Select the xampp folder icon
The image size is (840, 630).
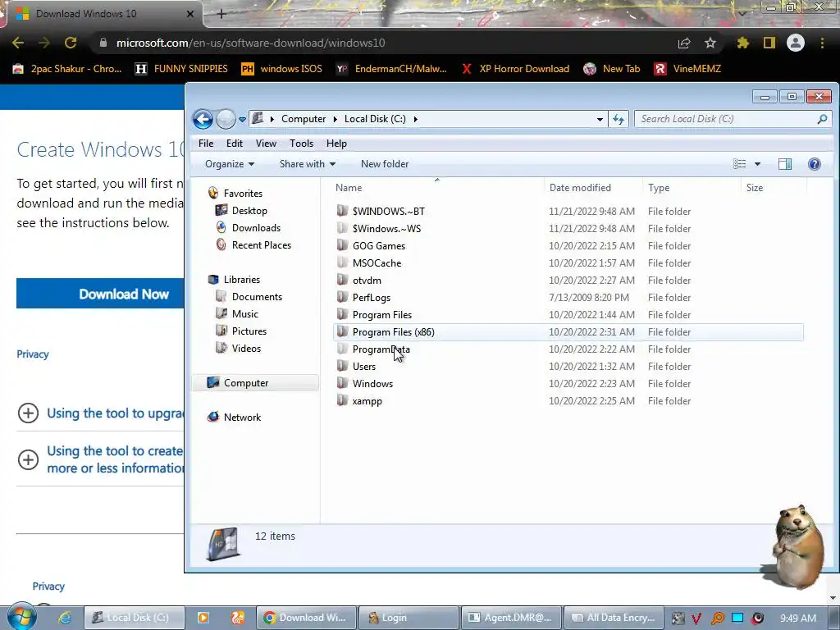[x=342, y=400]
